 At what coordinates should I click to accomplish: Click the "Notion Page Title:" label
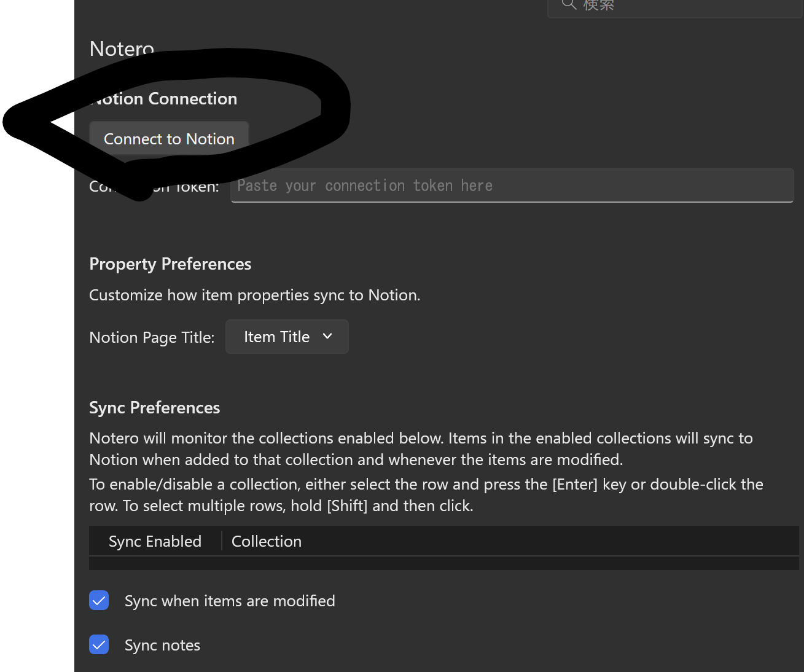click(x=152, y=337)
